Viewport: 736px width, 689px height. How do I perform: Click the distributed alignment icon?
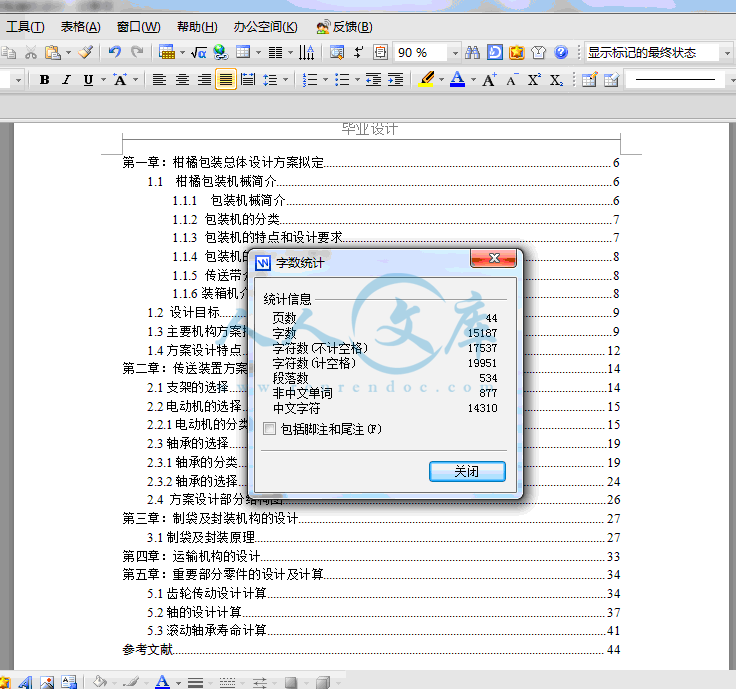click(248, 80)
